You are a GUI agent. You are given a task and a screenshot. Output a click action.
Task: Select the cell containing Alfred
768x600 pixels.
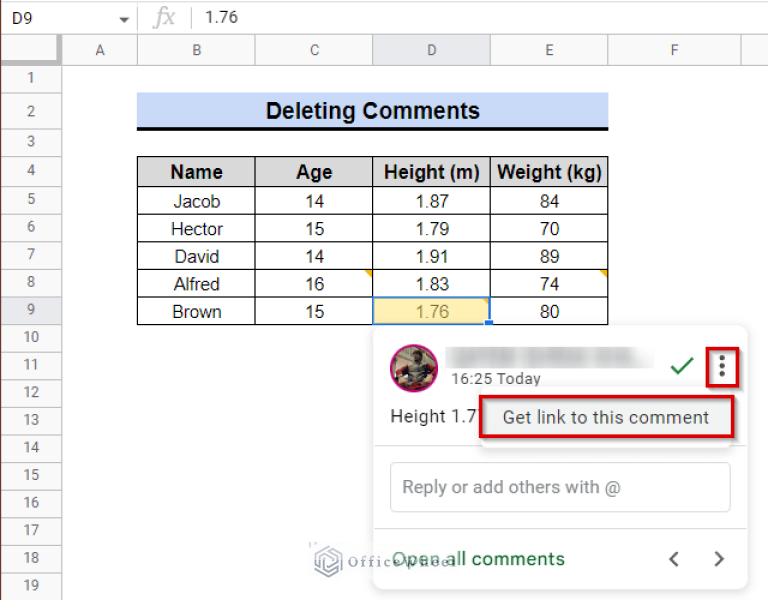196,284
